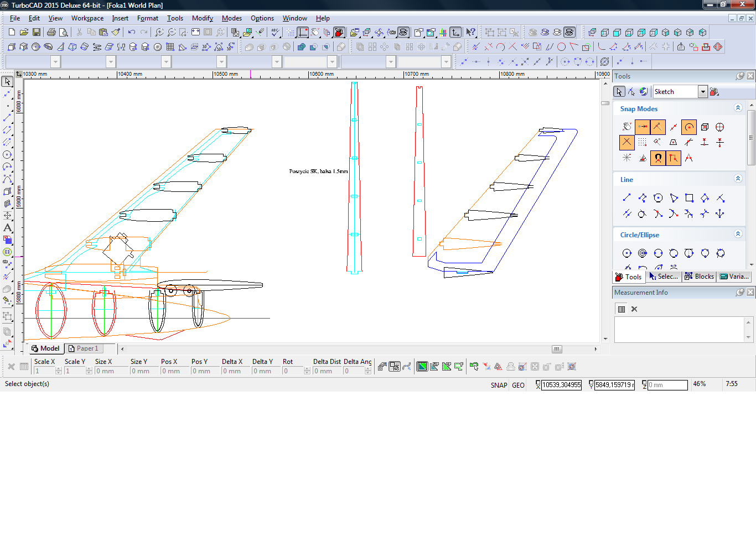The width and height of the screenshot is (756, 542).
Task: Select the Text tool in left toolbar
Action: tap(8, 228)
